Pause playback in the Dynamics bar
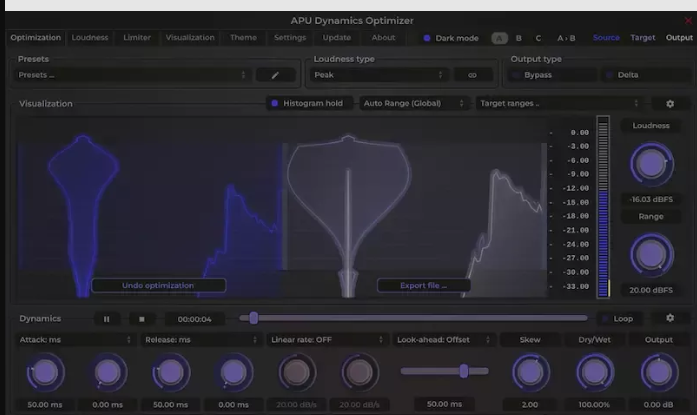 click(107, 319)
